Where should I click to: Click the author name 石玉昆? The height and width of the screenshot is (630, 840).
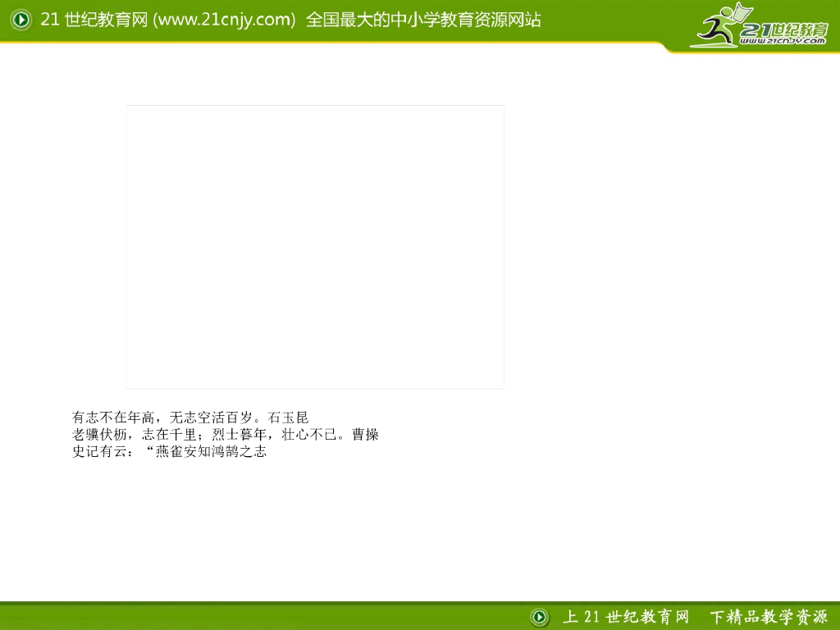click(288, 418)
